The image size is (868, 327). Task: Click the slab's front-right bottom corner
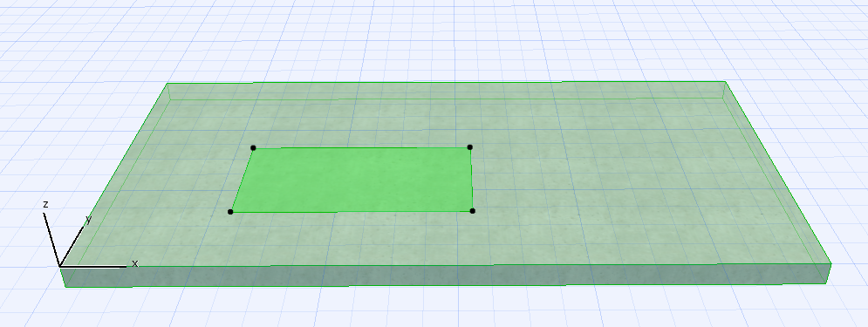coord(826,283)
